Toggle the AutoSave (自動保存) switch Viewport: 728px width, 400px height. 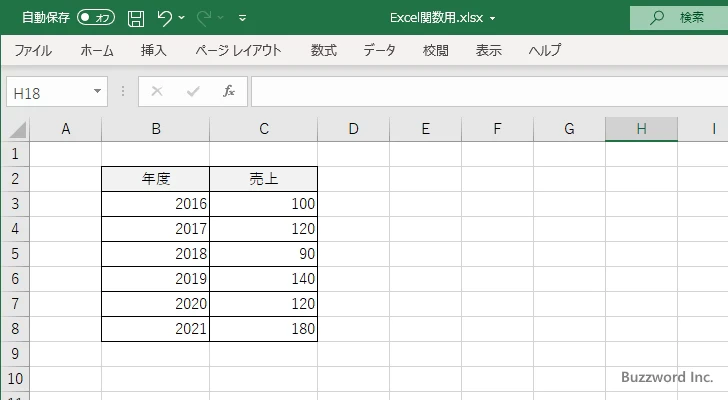(96, 18)
